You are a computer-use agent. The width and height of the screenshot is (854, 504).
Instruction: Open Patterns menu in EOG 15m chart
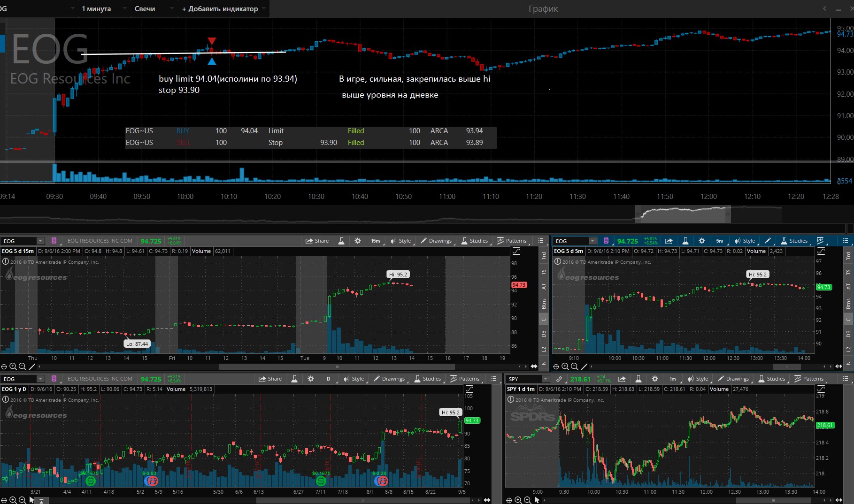click(511, 241)
